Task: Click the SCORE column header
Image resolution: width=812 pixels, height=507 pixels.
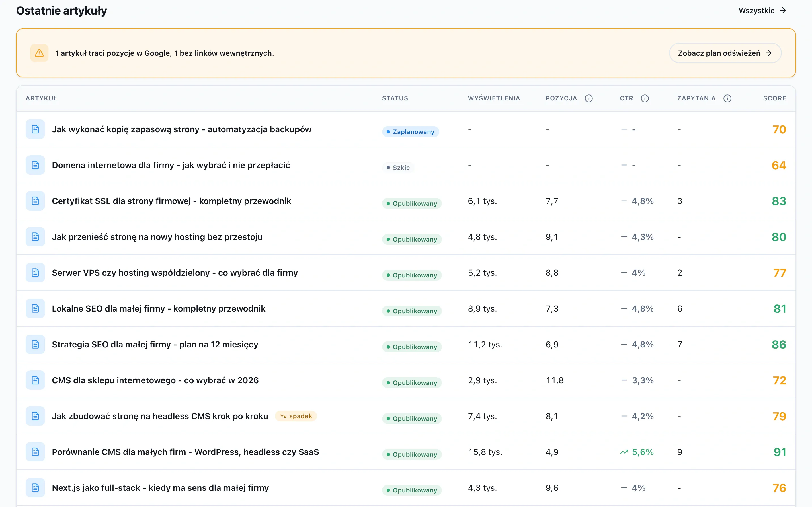Action: pos(774,98)
